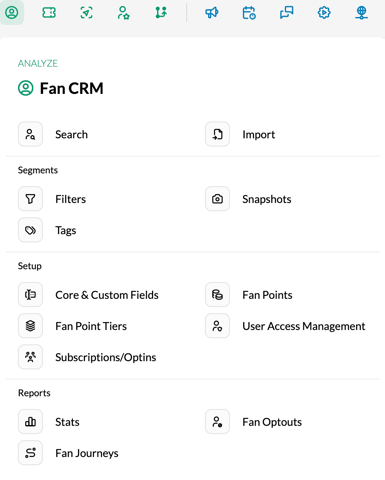Click the Fan Points coins icon tile
The image size is (385, 480).
[217, 295]
